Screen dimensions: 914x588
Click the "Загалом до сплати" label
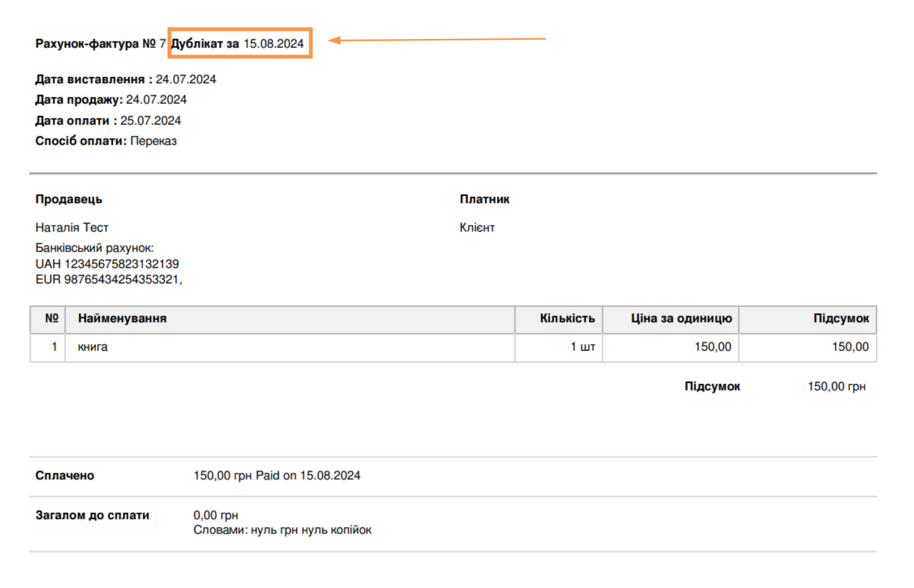(92, 515)
